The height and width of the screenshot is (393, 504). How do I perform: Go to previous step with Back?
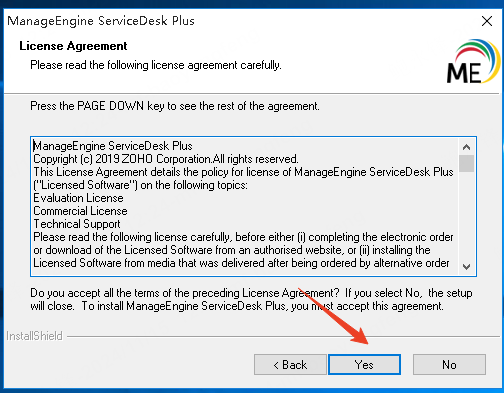(290, 364)
